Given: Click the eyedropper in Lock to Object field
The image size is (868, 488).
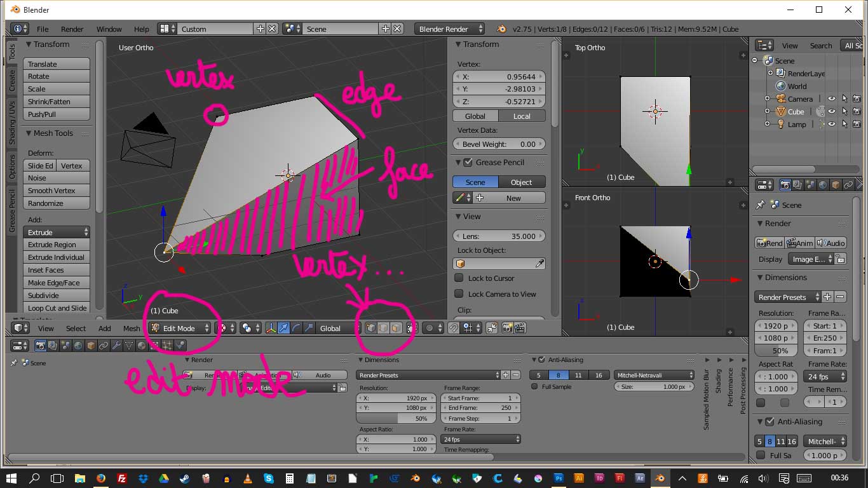Looking at the screenshot, I should tap(539, 264).
